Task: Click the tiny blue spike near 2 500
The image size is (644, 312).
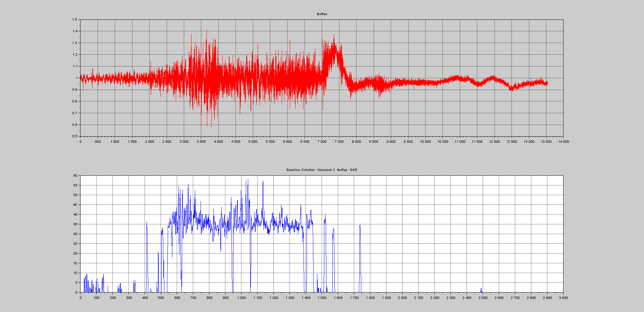Action: 481,290
